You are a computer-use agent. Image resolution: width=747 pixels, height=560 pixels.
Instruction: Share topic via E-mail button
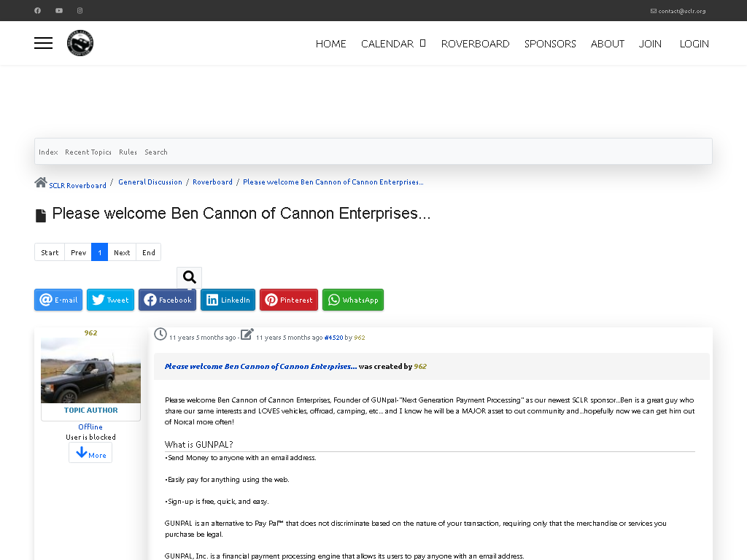(x=58, y=300)
